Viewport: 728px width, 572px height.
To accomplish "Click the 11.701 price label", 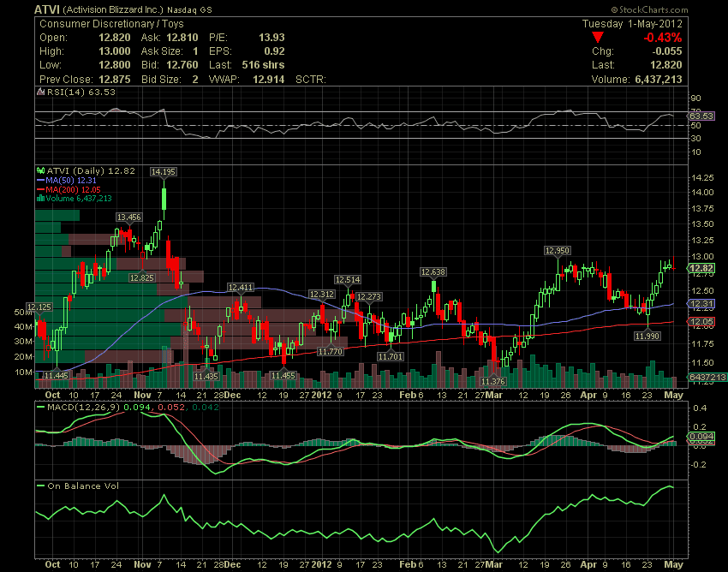I will point(391,356).
